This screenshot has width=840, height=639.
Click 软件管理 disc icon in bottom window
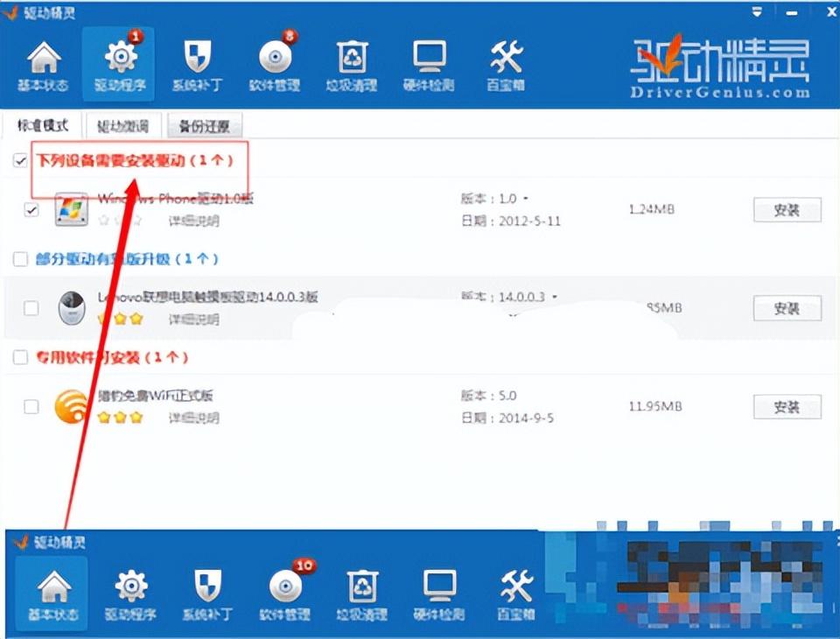point(285,586)
